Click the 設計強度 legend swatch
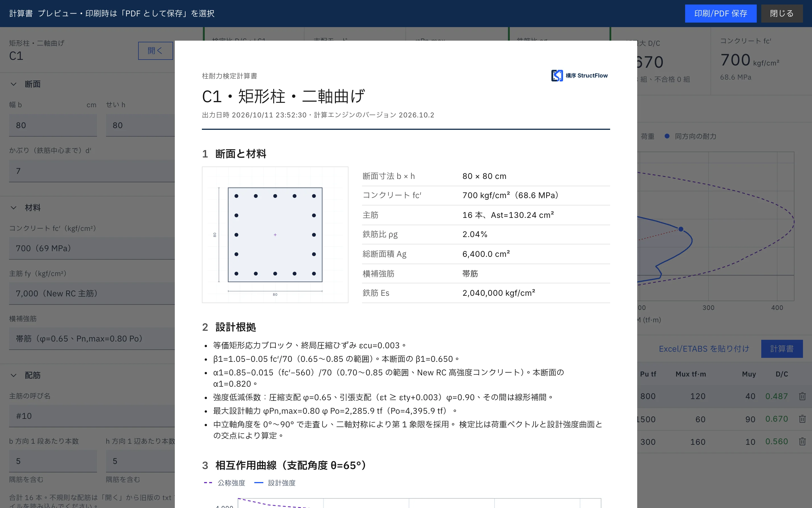 click(259, 483)
